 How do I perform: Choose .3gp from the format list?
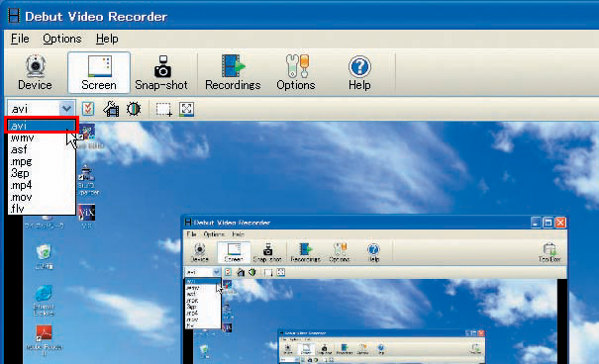click(42, 173)
